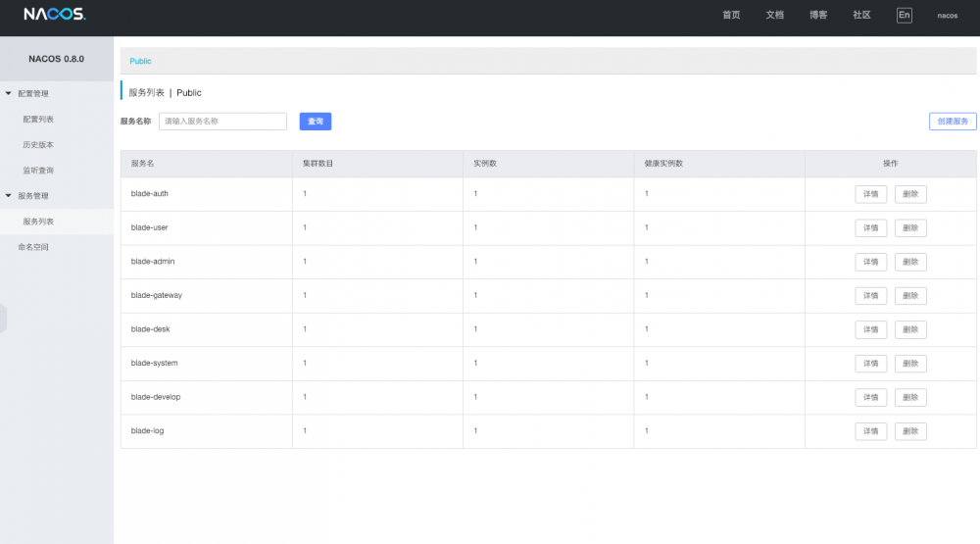This screenshot has width=980, height=544.
Task: Click the NACOS logo in the header
Action: pyautogui.click(x=55, y=15)
